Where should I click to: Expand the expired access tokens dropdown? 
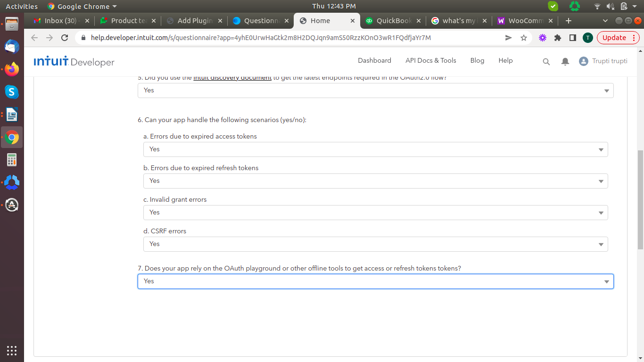pos(375,149)
